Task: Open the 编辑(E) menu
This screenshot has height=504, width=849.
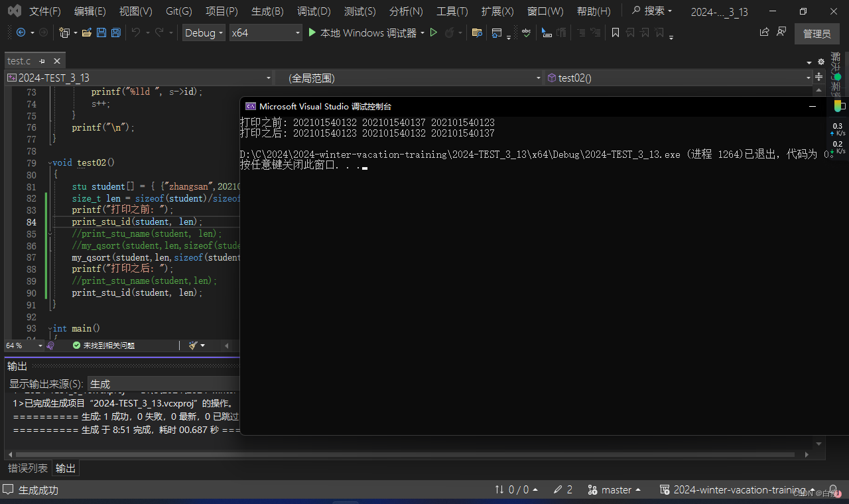Action: coord(90,11)
